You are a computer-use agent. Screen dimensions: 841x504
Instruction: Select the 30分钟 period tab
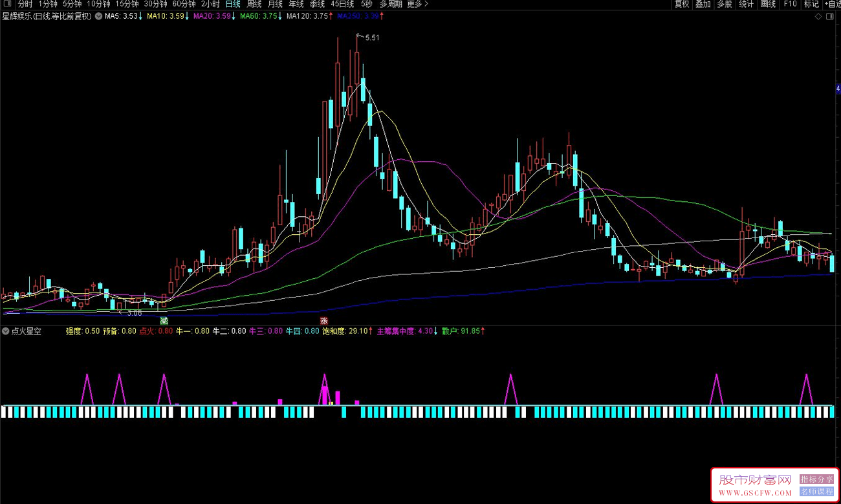tap(155, 4)
